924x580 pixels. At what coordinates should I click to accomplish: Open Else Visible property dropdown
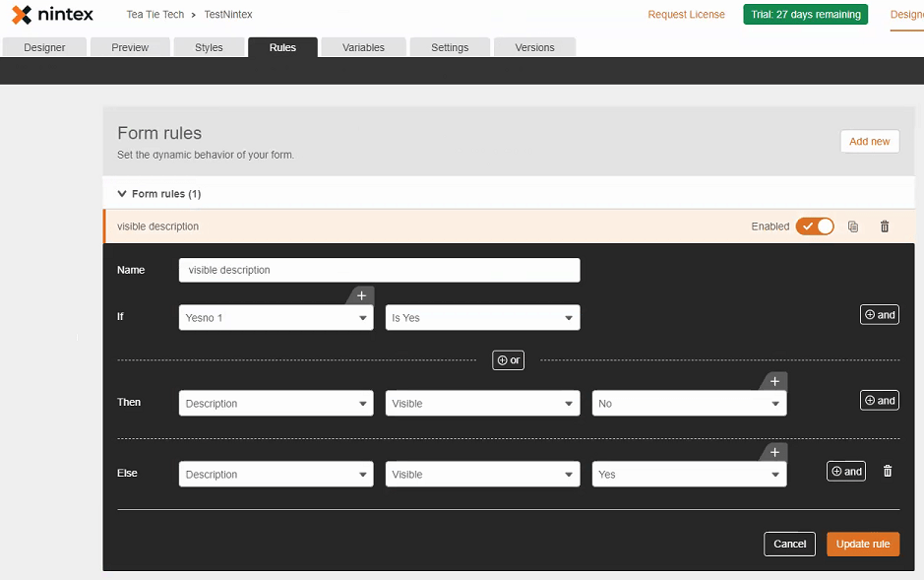tap(482, 474)
